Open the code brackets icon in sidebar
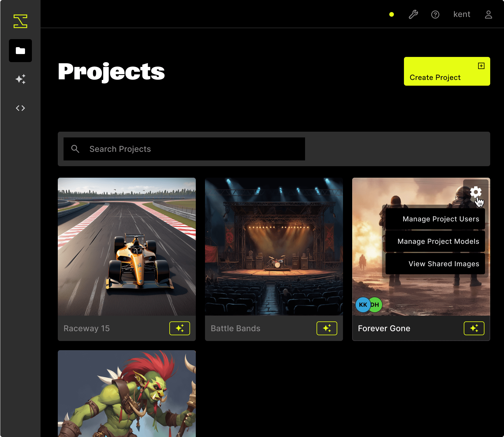This screenshot has width=504, height=437. 20,108
